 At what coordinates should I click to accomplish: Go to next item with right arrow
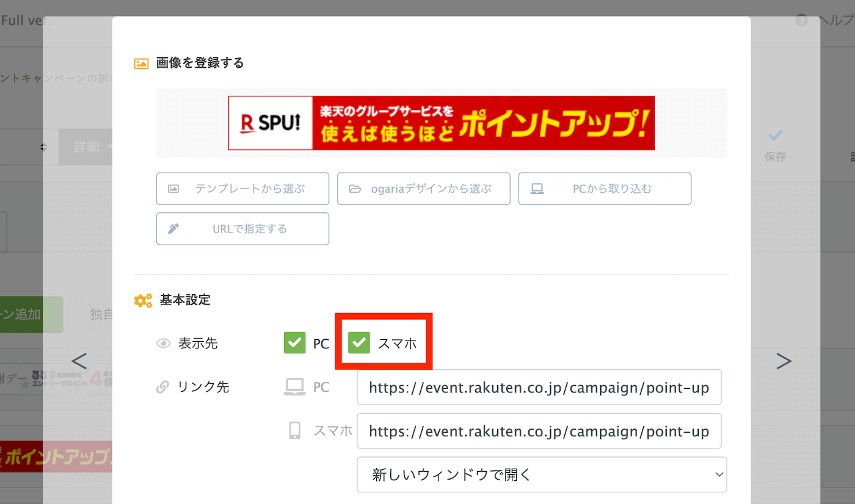coord(784,361)
